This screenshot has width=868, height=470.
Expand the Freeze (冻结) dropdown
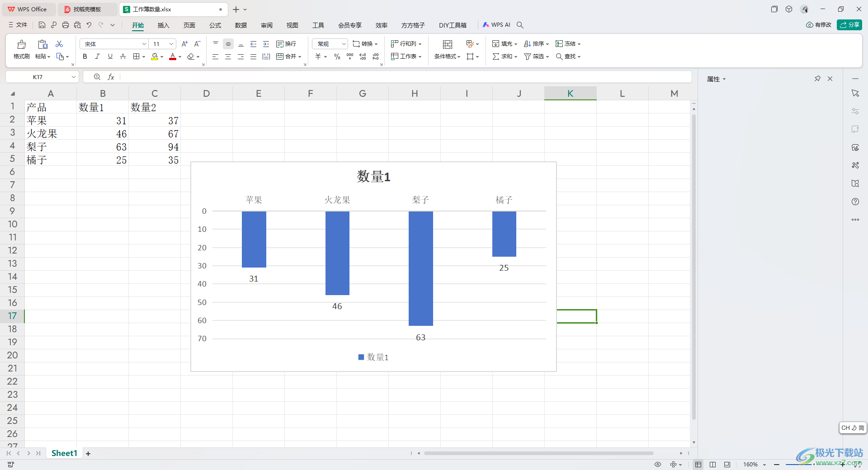pyautogui.click(x=579, y=44)
